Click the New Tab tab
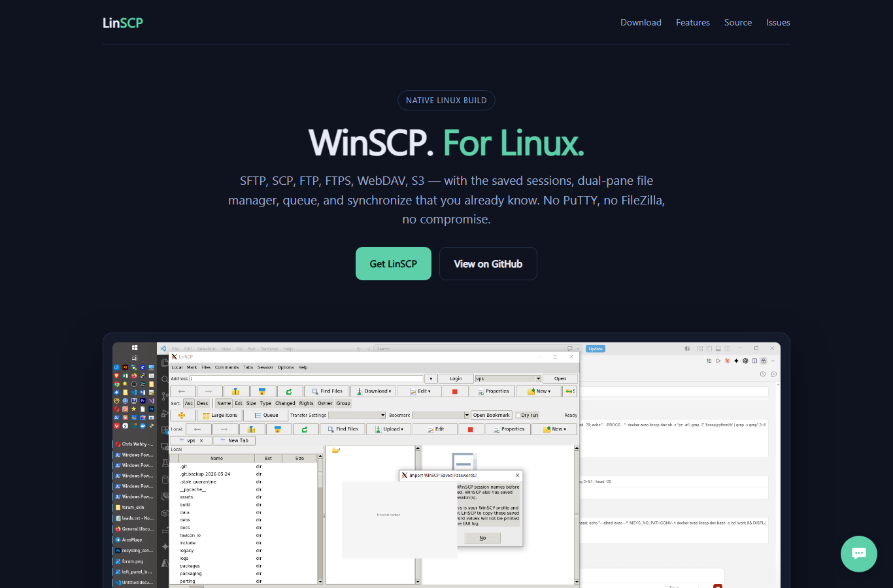The image size is (893, 588). click(x=234, y=441)
